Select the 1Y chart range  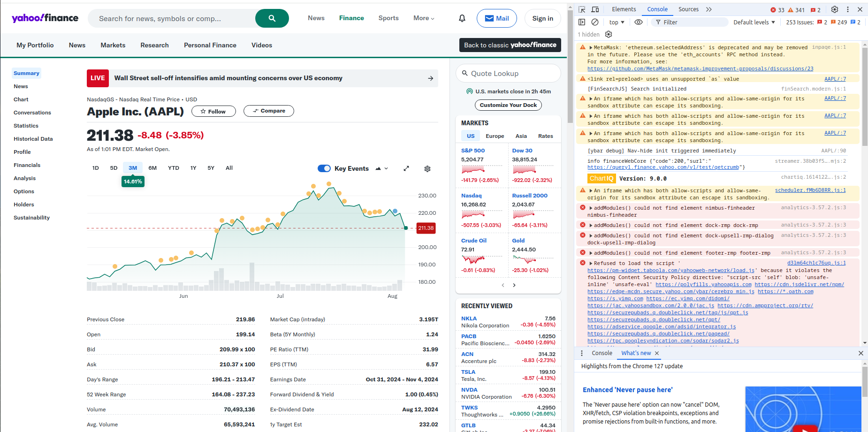[193, 168]
